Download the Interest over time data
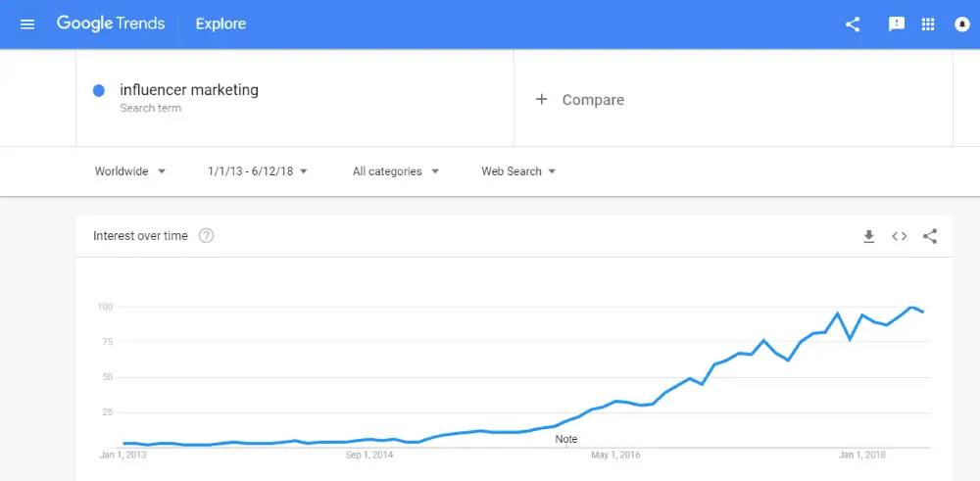 (868, 236)
